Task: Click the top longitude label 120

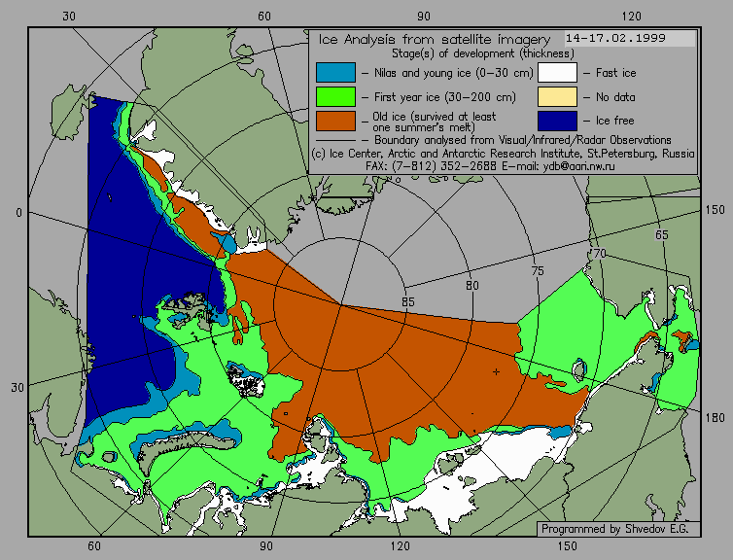Action: [x=632, y=17]
